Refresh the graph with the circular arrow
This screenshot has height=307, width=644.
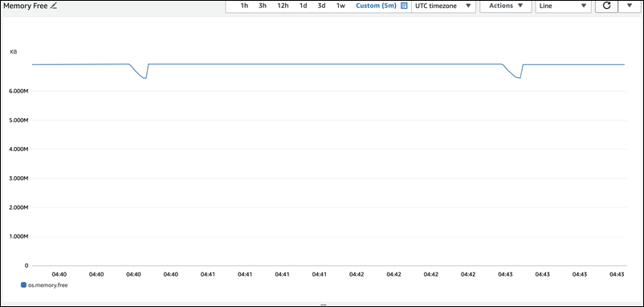(x=606, y=6)
